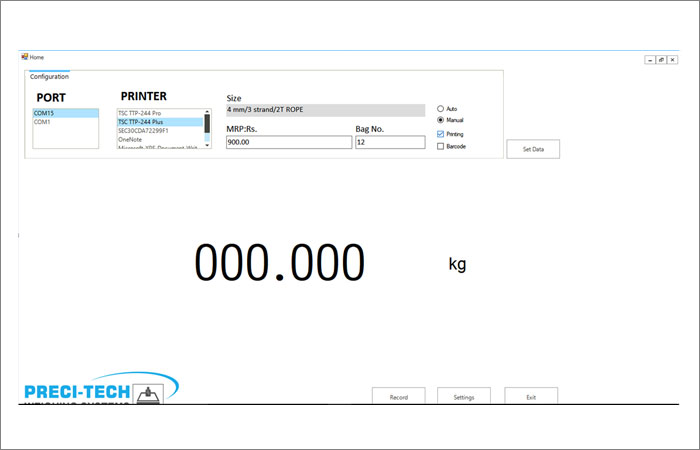Select COM15 in the port list

coord(65,113)
